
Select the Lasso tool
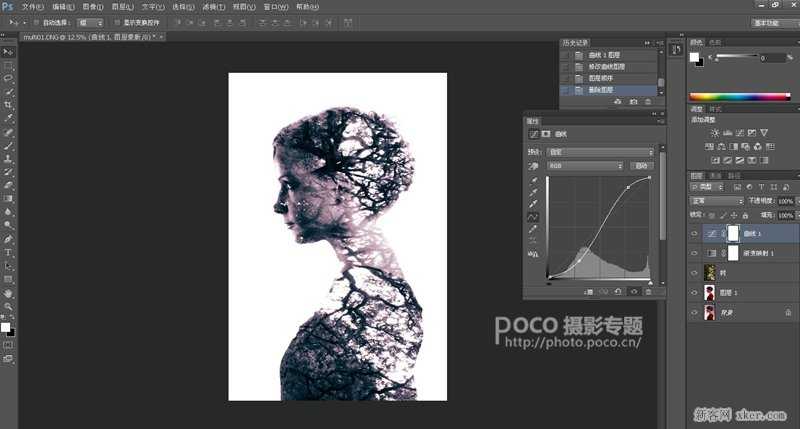[x=8, y=78]
